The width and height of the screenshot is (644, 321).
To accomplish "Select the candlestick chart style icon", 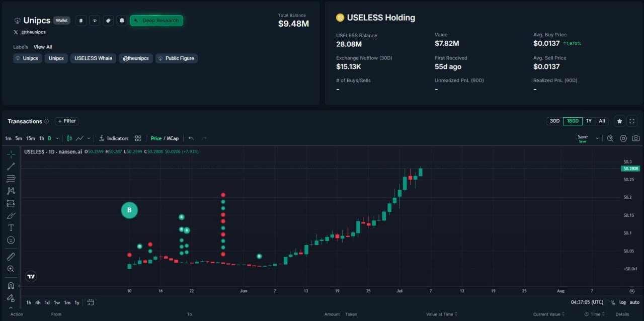I will click(69, 138).
